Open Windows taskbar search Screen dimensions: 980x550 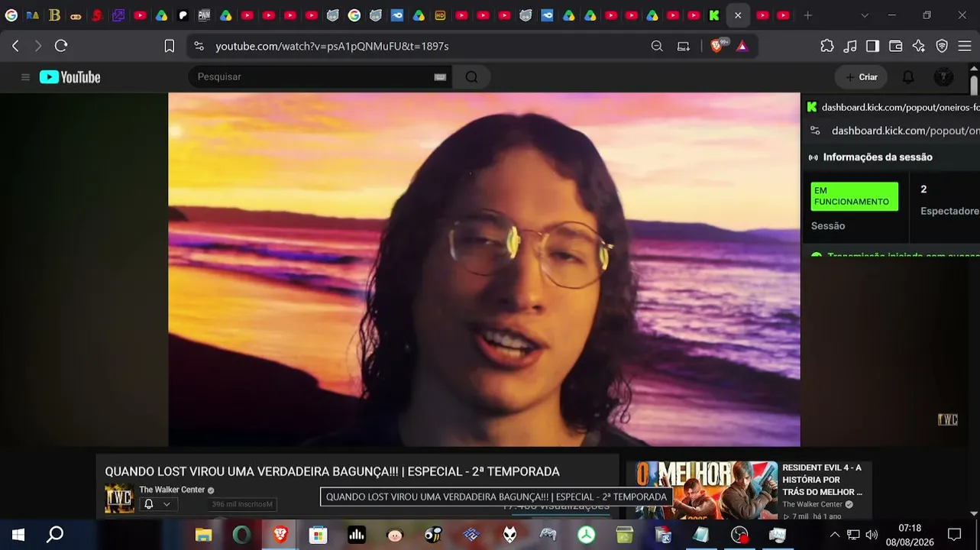pos(55,535)
